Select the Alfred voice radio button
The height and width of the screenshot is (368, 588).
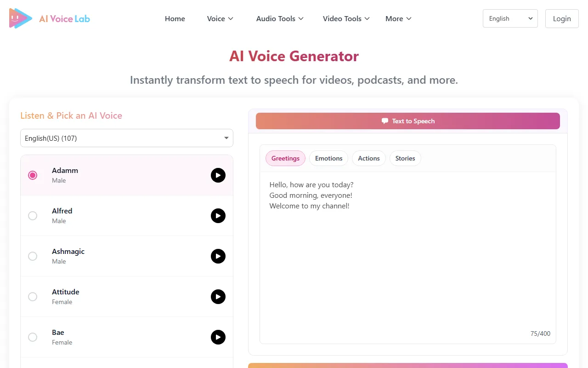pos(33,216)
